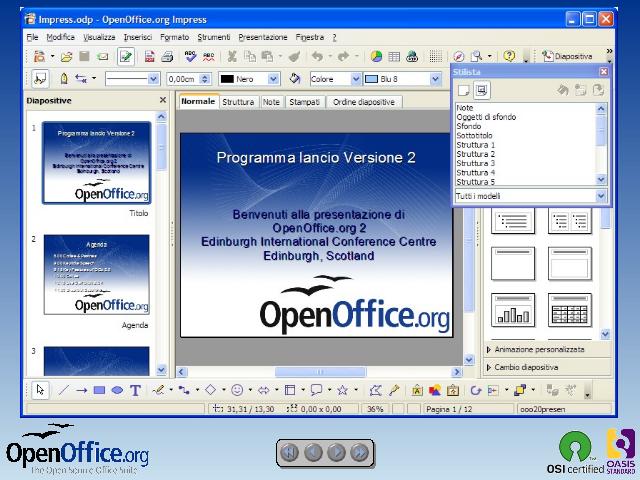Viewport: 640px width, 480px height.
Task: Open the smiley Symbol Shapes tool
Action: click(x=237, y=390)
